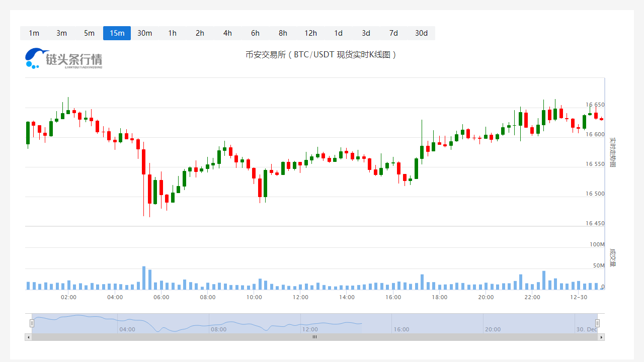Select the 3m timeframe
The width and height of the screenshot is (644, 362).
tap(61, 33)
